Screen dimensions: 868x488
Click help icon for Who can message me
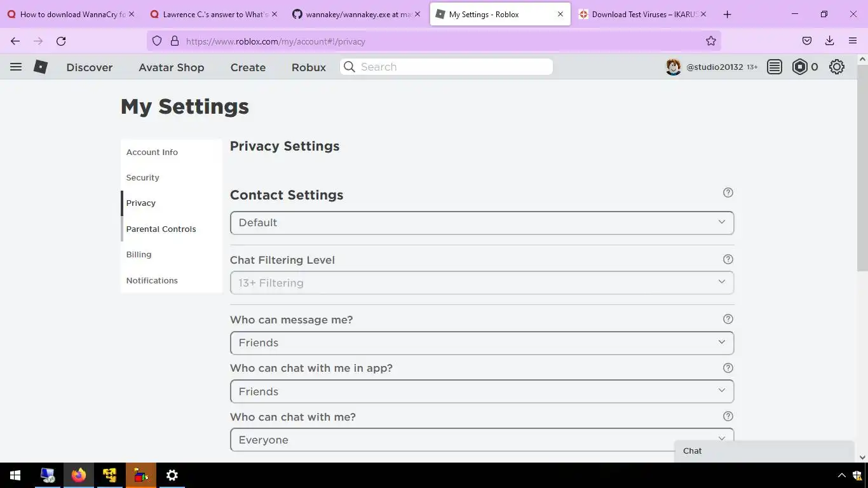728,319
